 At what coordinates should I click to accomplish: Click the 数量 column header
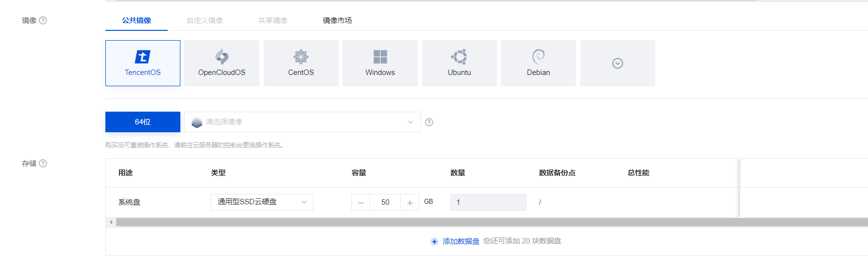[x=458, y=173]
